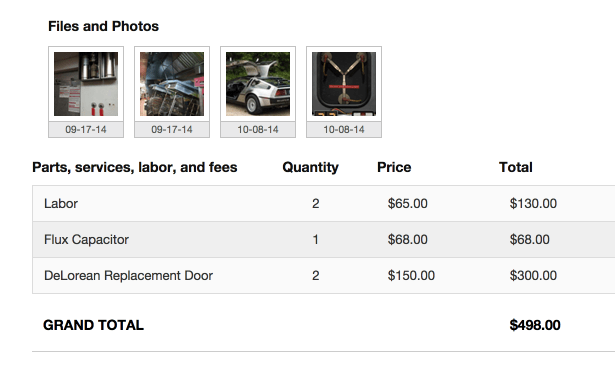The width and height of the screenshot is (615, 381).
Task: Open the crashed DeLorean photo thumbnail
Action: [172, 84]
